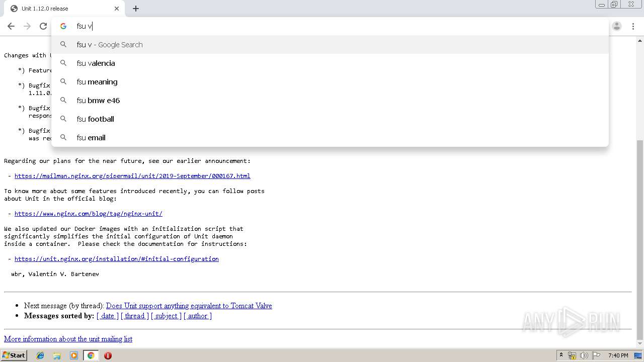Image resolution: width=644 pixels, height=362 pixels.
Task: Click the red stop-sign taskbar icon
Action: pyautogui.click(x=108, y=355)
